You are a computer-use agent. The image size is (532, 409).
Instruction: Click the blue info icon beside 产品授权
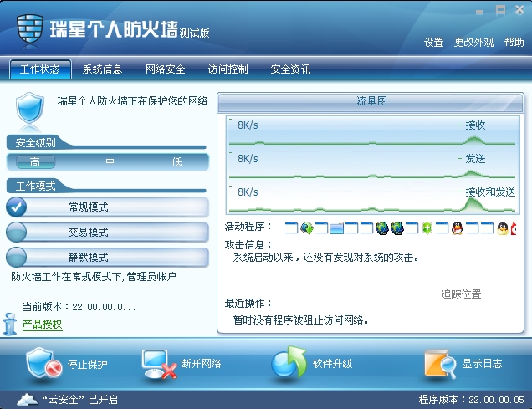(10, 325)
